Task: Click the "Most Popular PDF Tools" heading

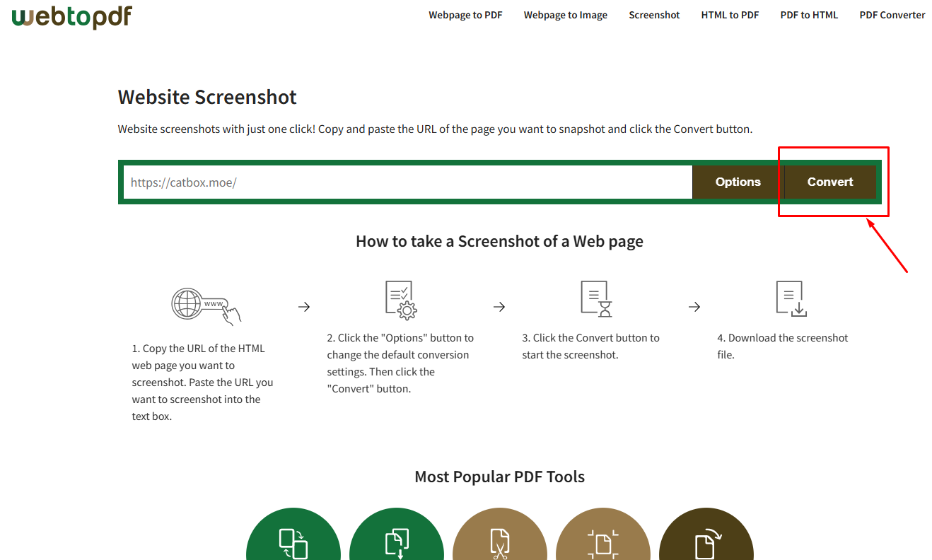Action: click(499, 477)
